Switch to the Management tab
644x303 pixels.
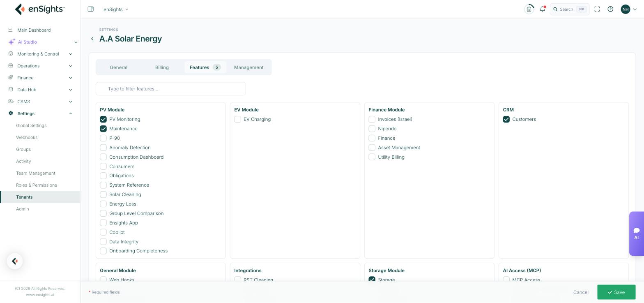tap(249, 67)
